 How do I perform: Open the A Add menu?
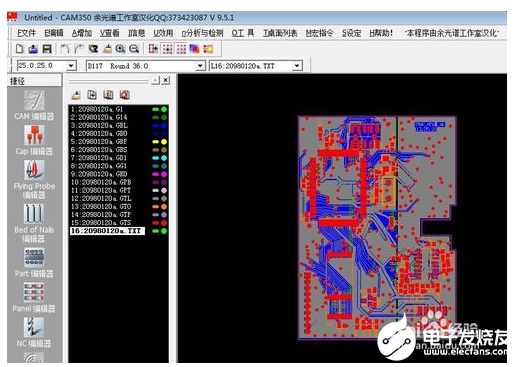coord(82,33)
